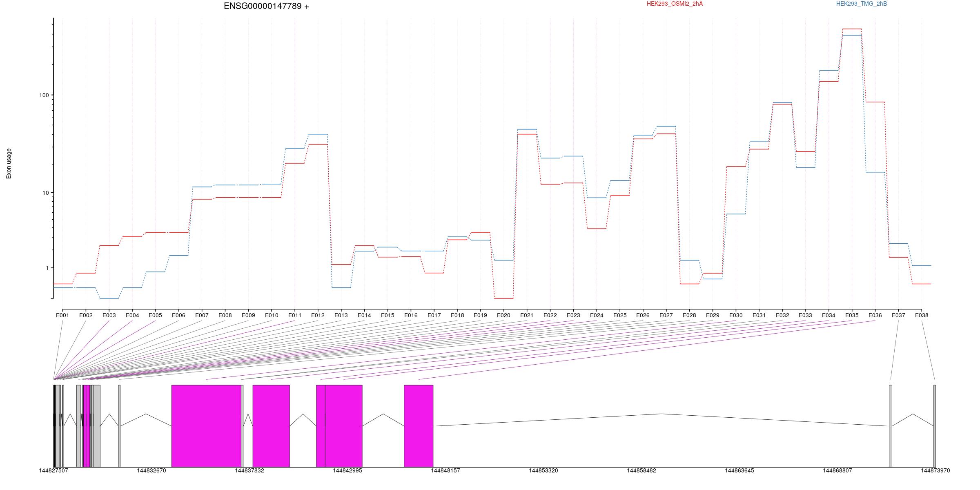
Task: Click genomic coordinate 144868807
Action: 837,470
